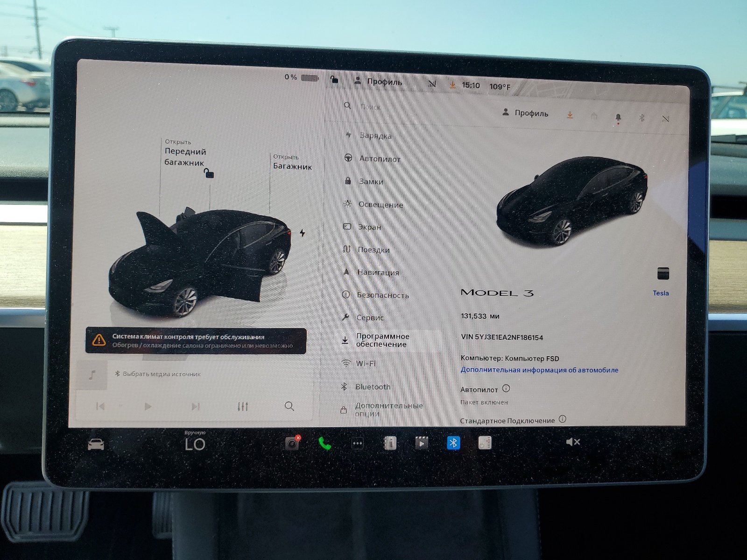Open the notifications bell icon
The image size is (747, 560).
[618, 118]
